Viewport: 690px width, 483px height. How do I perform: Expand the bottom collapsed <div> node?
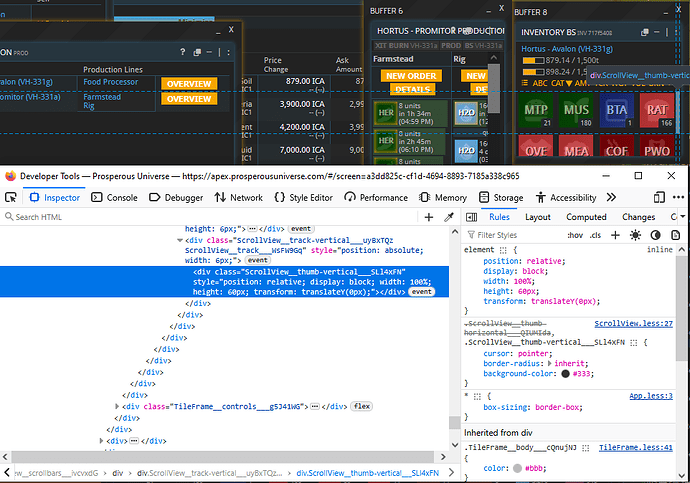pyautogui.click(x=101, y=440)
